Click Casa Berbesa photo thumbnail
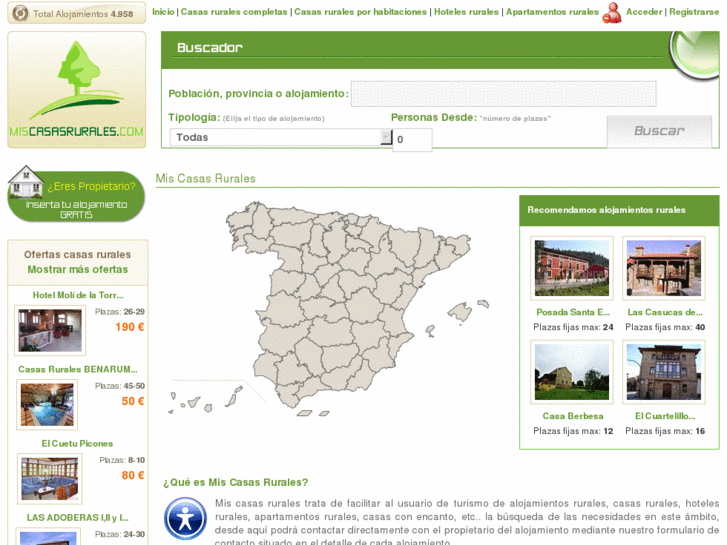This screenshot has height=545, width=727. pos(572,372)
